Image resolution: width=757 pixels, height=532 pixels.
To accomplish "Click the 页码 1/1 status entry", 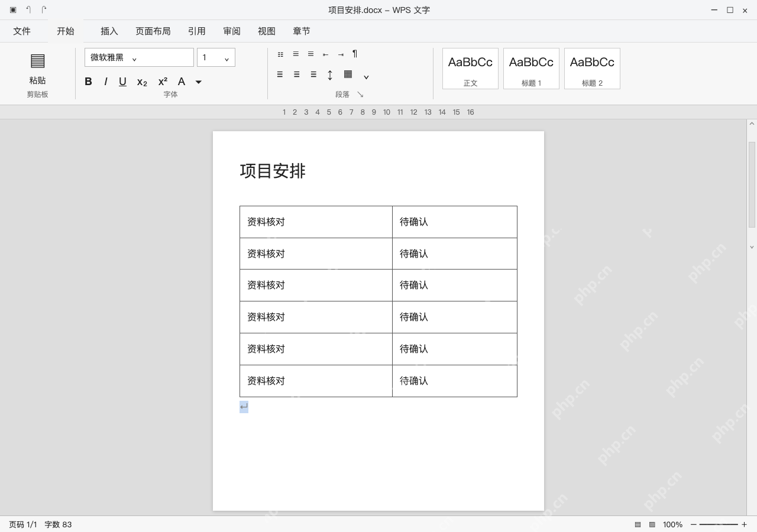I will [x=23, y=525].
